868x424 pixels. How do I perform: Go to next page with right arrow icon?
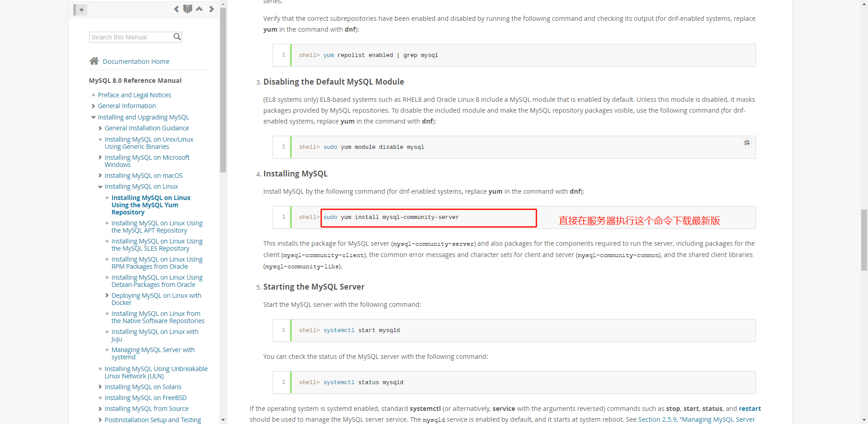[211, 9]
